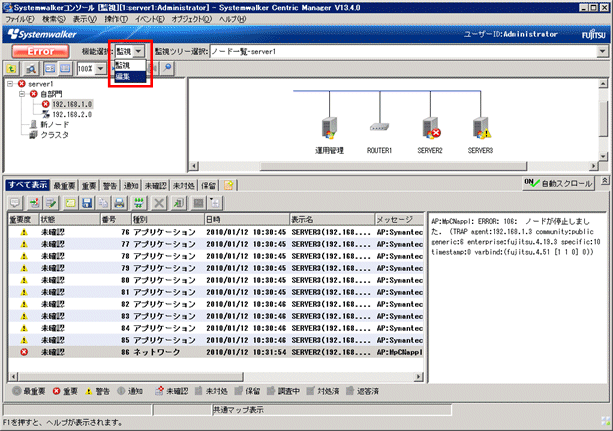
Task: Click the green refresh events icon
Action: [x=139, y=203]
